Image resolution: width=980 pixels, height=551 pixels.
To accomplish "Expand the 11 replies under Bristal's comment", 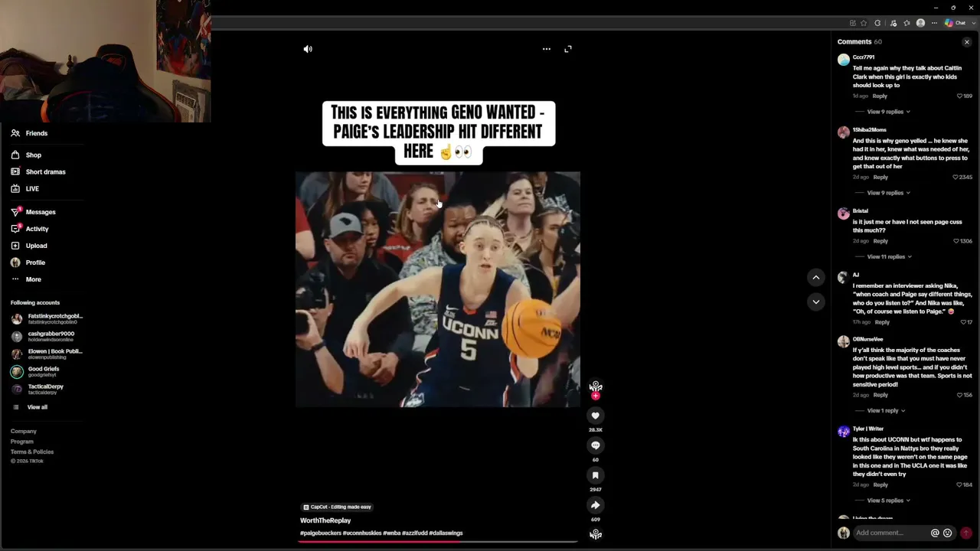I will [890, 256].
